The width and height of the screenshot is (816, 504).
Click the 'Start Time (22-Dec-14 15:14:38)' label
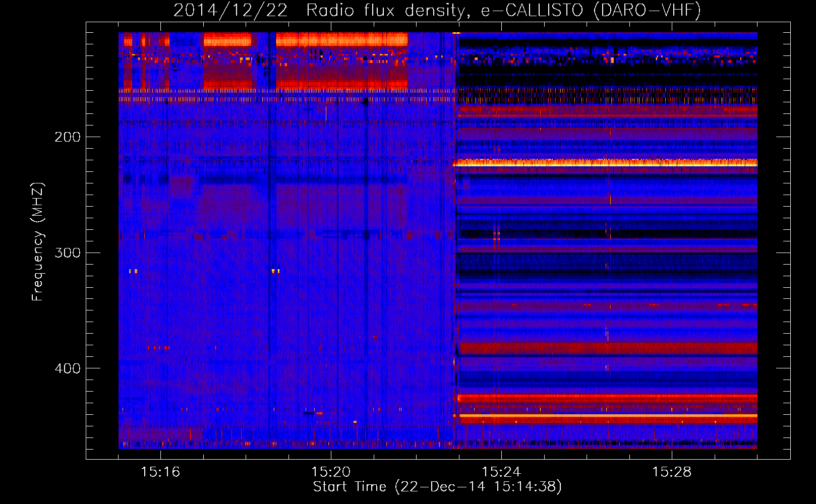point(437,487)
